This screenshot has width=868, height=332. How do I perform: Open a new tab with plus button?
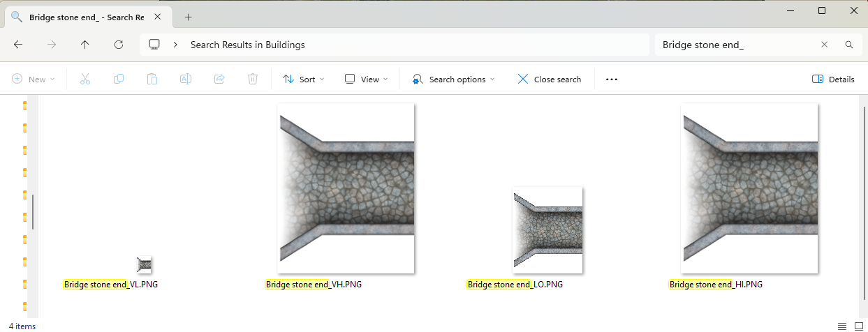(x=188, y=17)
